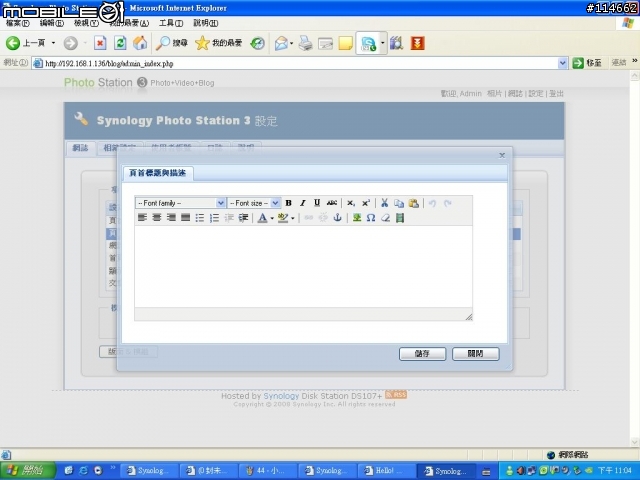Switch to the 網誌 settings tab

pyautogui.click(x=80, y=148)
